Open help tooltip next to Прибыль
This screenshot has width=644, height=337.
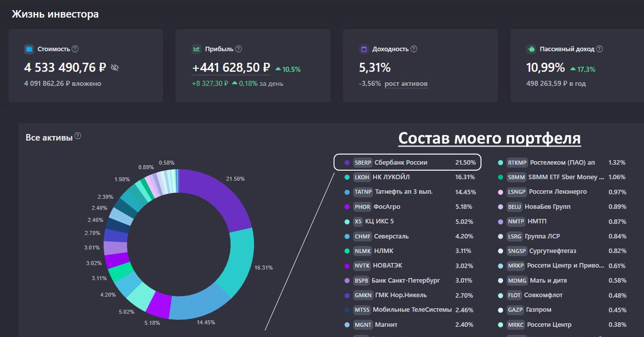click(239, 49)
